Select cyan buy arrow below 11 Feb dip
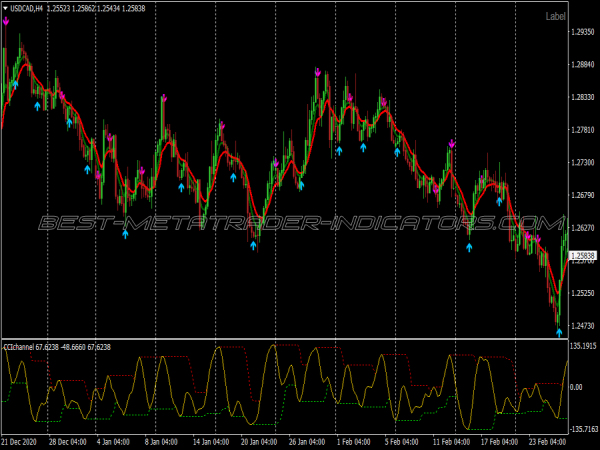The image size is (600, 450). click(469, 246)
